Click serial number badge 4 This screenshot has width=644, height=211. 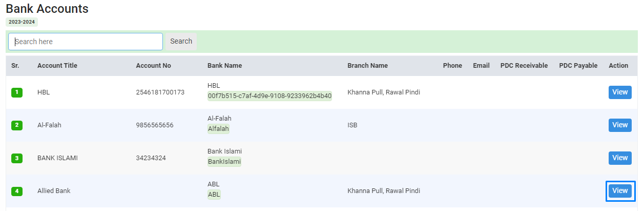pos(16,191)
